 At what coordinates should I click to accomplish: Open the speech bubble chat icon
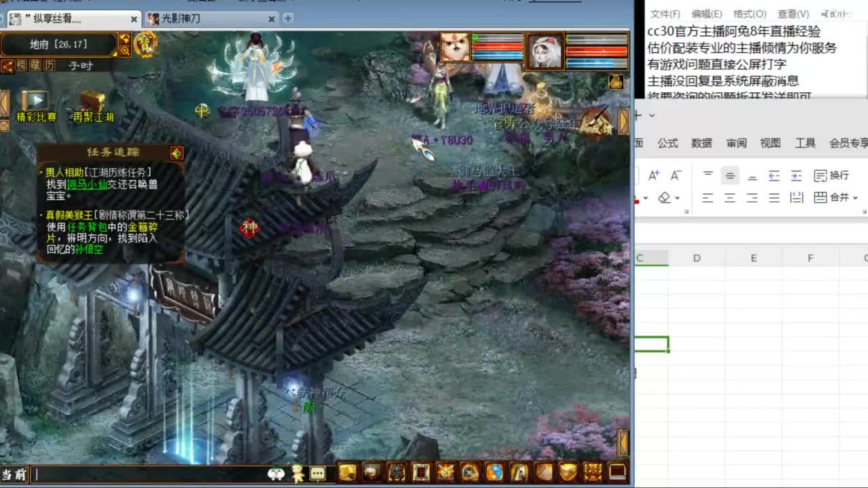pos(317,473)
